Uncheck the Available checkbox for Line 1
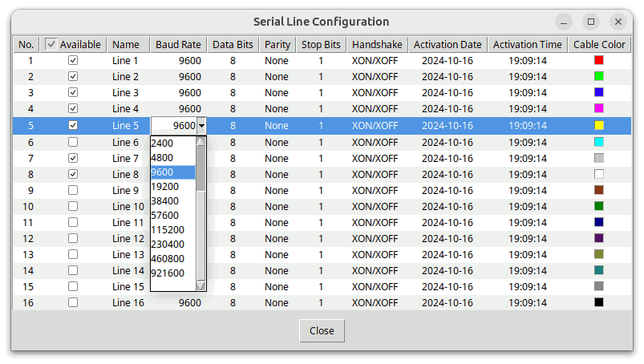Image resolution: width=644 pixels, height=364 pixels. pos(73,60)
